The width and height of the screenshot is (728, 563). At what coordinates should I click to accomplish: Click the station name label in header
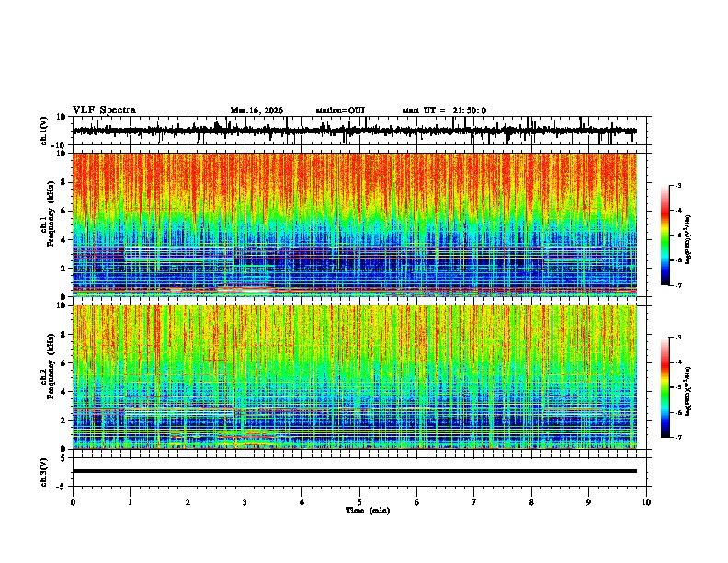[x=340, y=110]
